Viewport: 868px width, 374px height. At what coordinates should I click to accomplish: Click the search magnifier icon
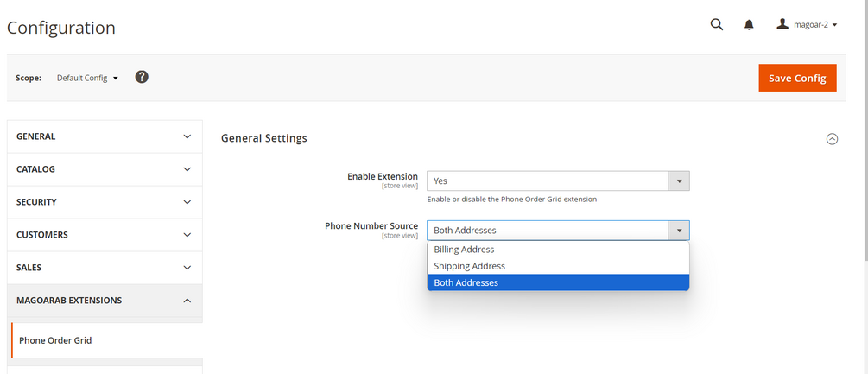(x=716, y=25)
